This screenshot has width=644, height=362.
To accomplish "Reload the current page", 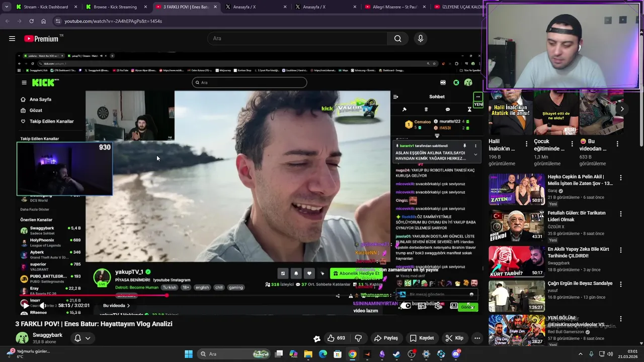I will pyautogui.click(x=31, y=21).
